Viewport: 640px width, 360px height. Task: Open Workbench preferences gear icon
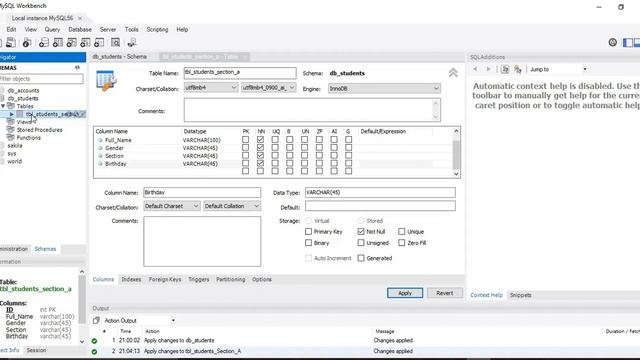click(612, 42)
